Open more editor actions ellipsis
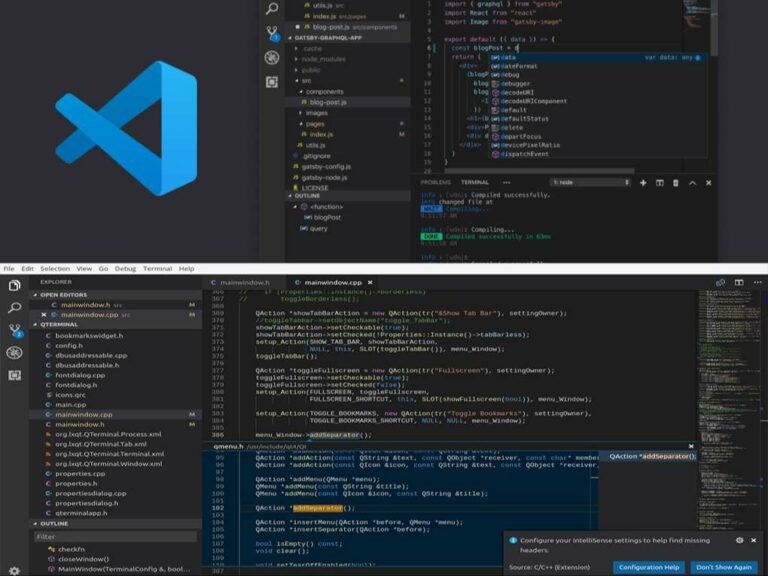Image resolution: width=768 pixels, height=576 pixels. (x=758, y=283)
